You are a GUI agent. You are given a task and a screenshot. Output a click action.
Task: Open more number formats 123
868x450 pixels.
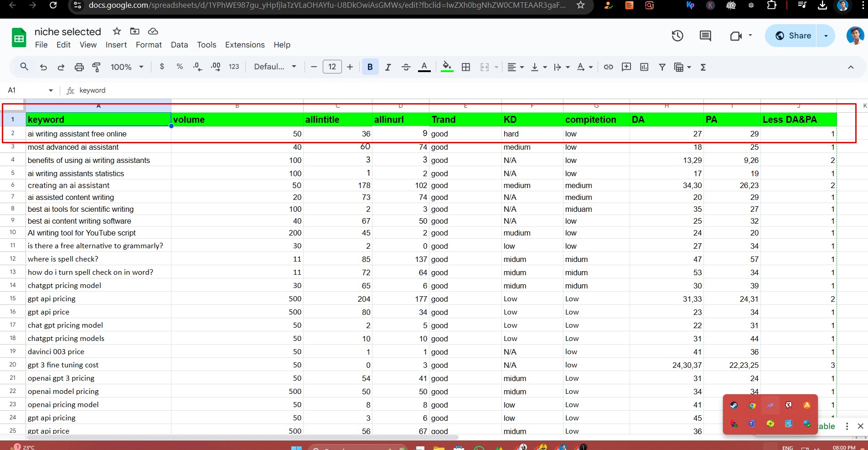(234, 67)
